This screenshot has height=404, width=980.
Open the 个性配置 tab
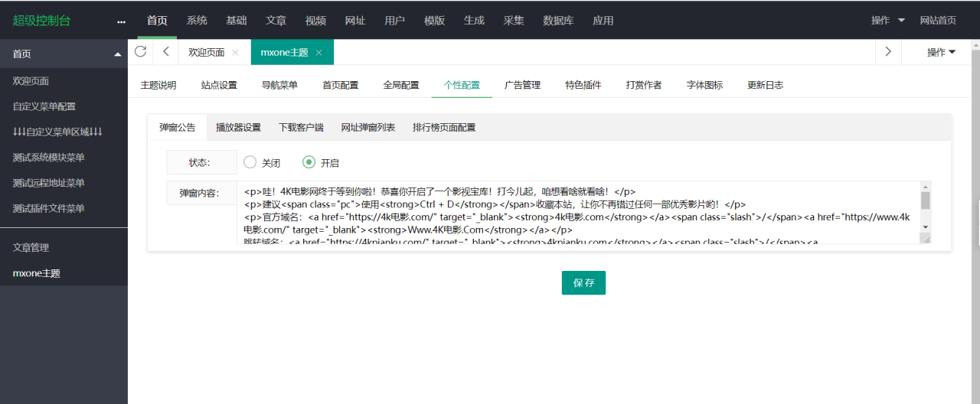pyautogui.click(x=462, y=85)
